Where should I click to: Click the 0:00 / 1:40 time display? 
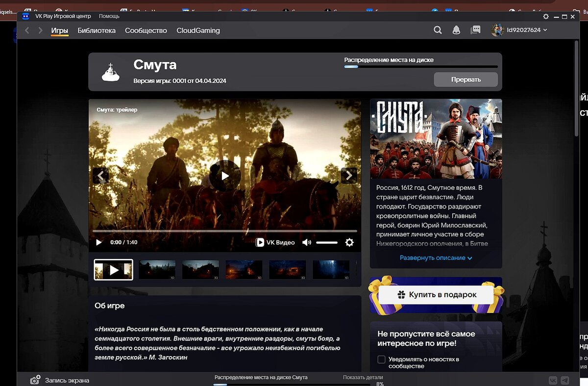coord(123,242)
